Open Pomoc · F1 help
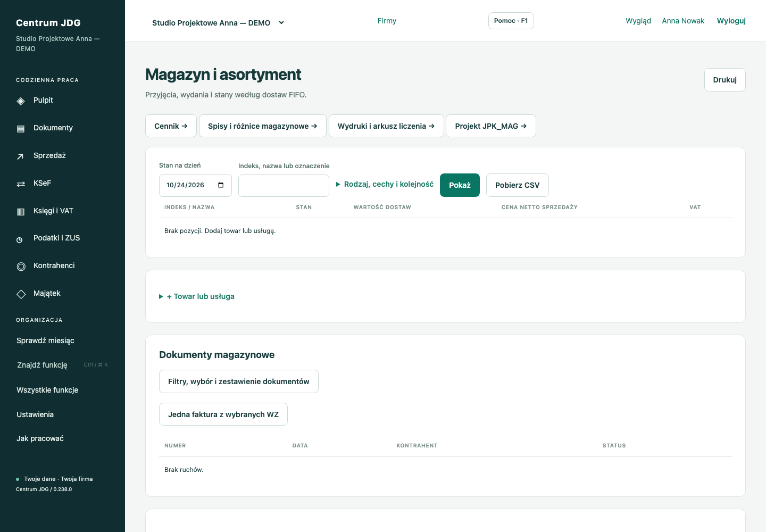The width and height of the screenshot is (766, 532). point(511,21)
